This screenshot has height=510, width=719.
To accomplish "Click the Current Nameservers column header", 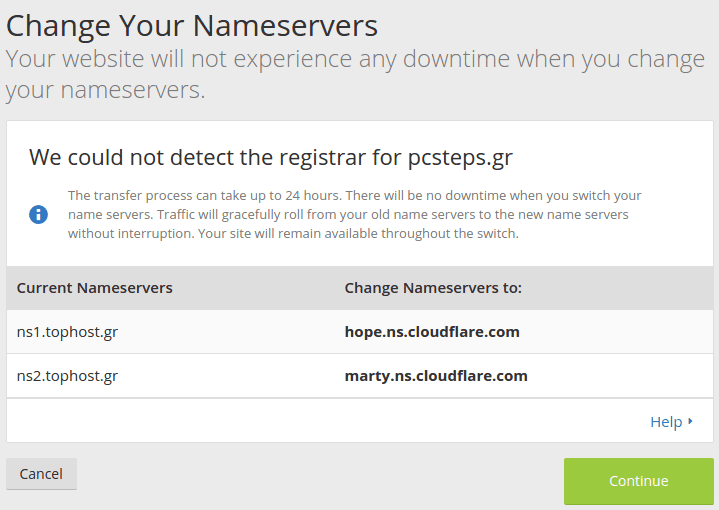I will pos(94,288).
